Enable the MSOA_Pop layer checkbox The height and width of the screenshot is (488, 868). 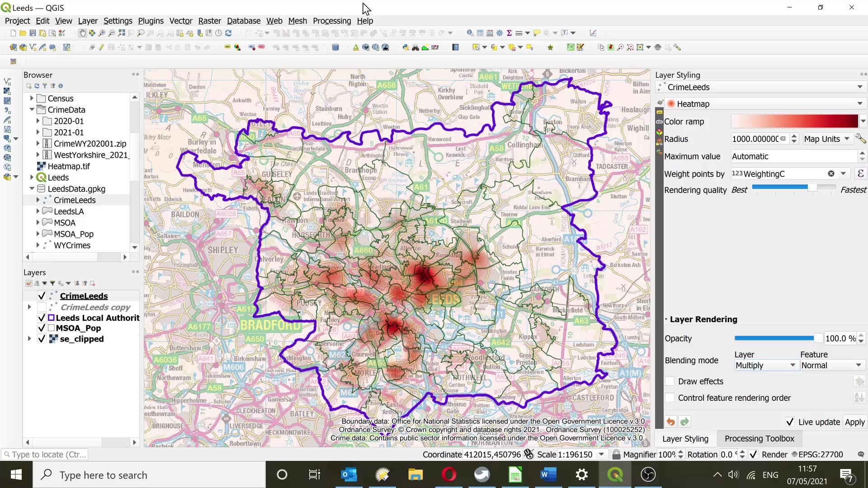point(42,328)
